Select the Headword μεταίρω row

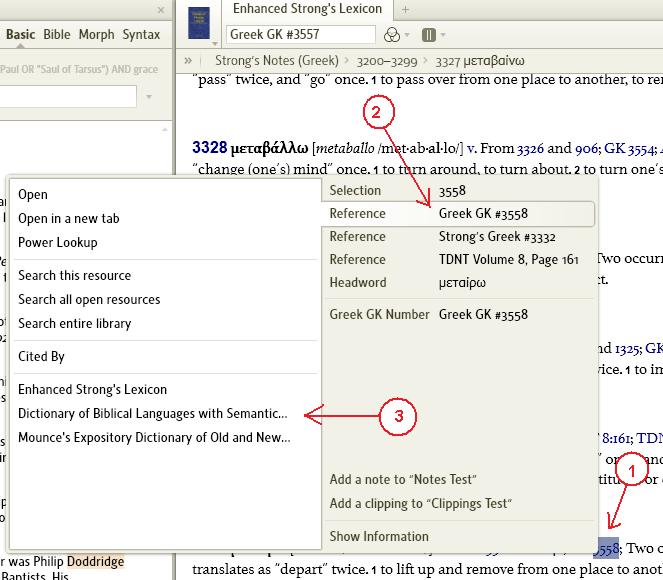pos(459,282)
